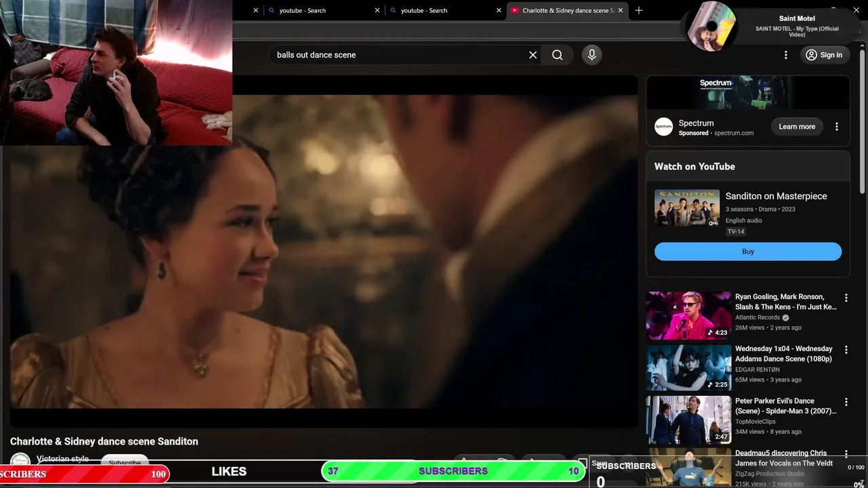Close the first youtube - Search tab
Viewport: 868px width, 488px height.
pos(377,10)
